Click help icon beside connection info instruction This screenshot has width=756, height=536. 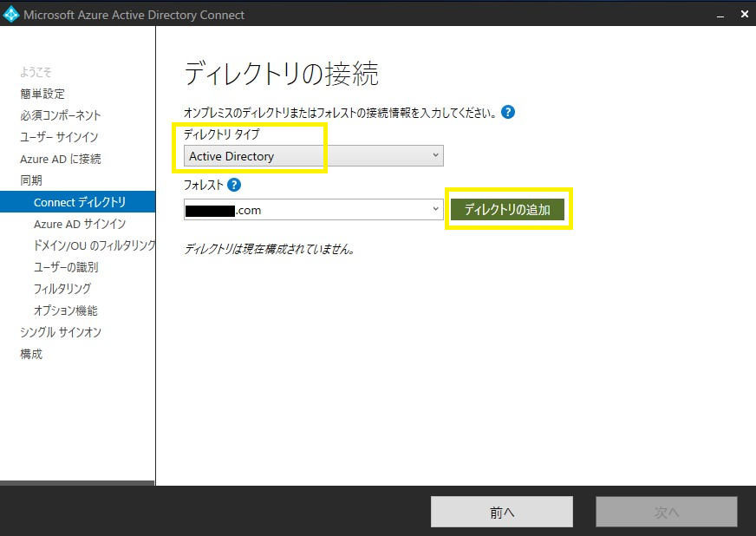coord(508,113)
